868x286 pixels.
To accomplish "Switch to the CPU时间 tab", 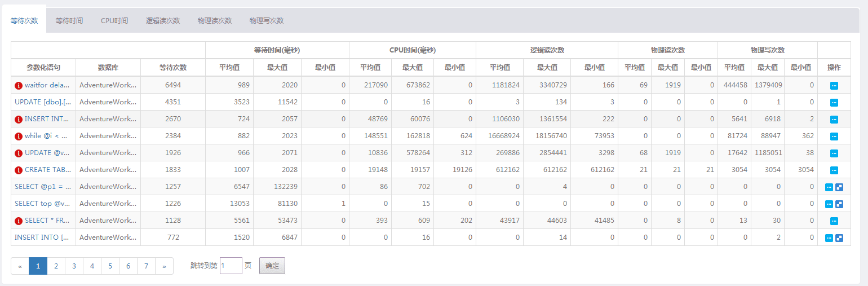I will tap(114, 20).
